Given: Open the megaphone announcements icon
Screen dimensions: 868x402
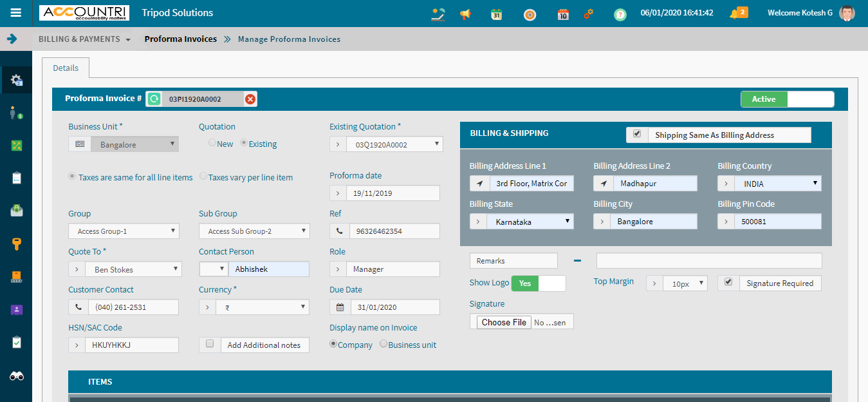Looking at the screenshot, I should click(x=465, y=14).
